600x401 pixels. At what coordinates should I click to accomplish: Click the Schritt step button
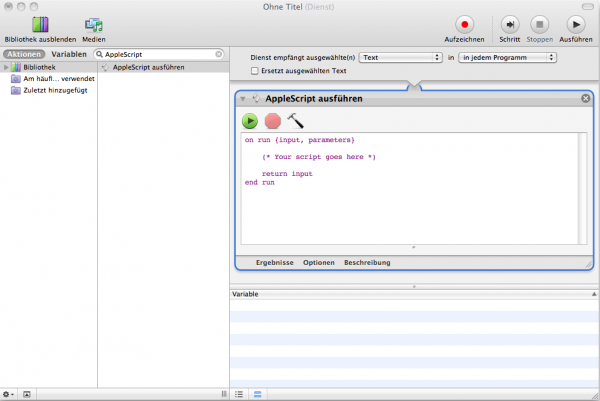coord(510,24)
